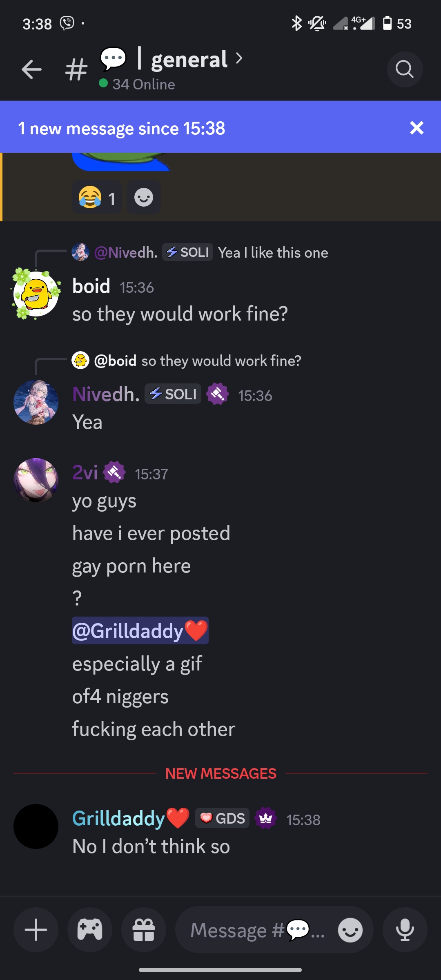The height and width of the screenshot is (980, 441).
Task: Expand the general channel details chevron
Action: (x=239, y=59)
